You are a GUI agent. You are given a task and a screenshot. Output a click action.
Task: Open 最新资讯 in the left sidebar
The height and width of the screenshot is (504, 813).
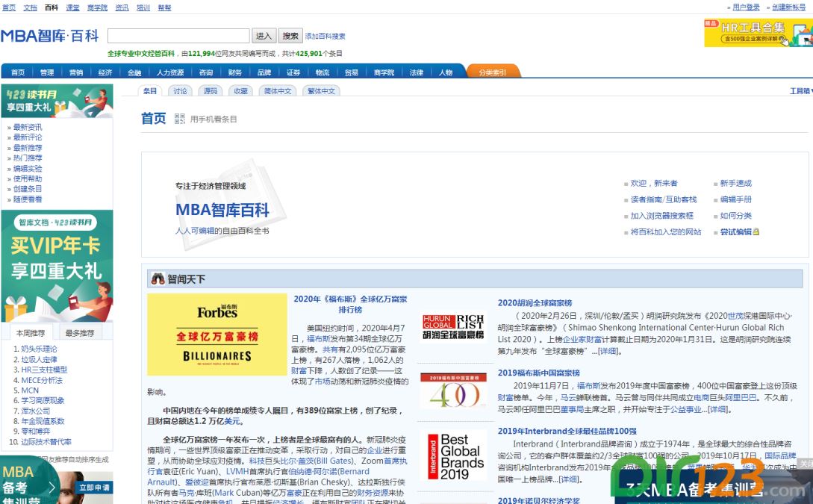click(x=28, y=127)
